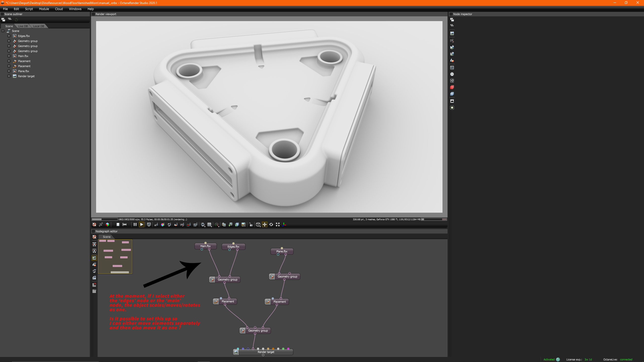Select the scale gizmo tool
Image resolution: width=644 pixels, height=362 pixels.
click(278, 224)
